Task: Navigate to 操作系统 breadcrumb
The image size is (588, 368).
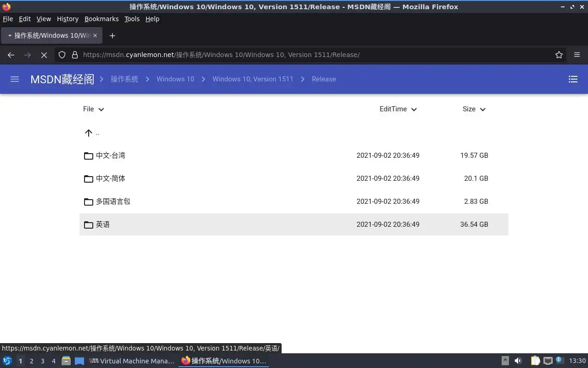Action: click(124, 79)
